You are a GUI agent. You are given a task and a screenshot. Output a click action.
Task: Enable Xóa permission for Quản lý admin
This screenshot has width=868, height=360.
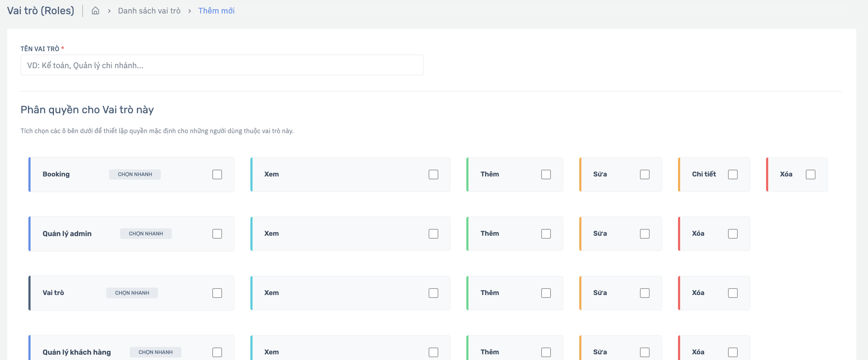click(x=733, y=234)
